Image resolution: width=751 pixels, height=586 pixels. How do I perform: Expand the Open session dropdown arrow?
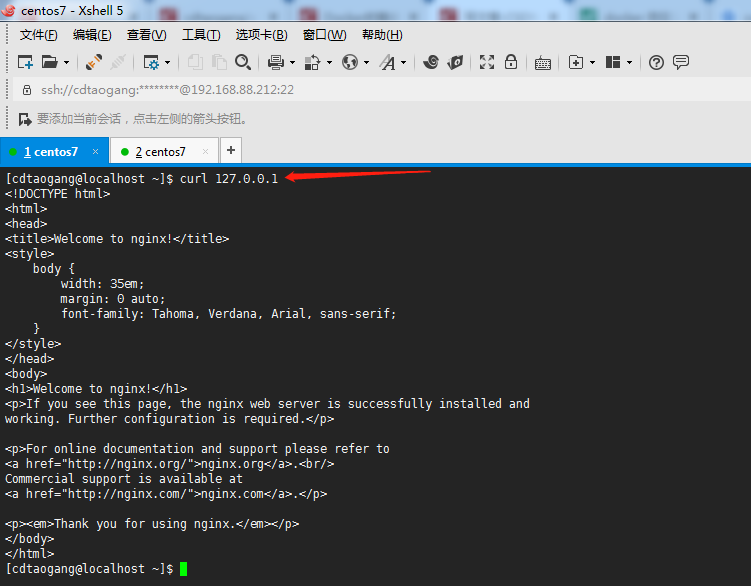[67, 62]
